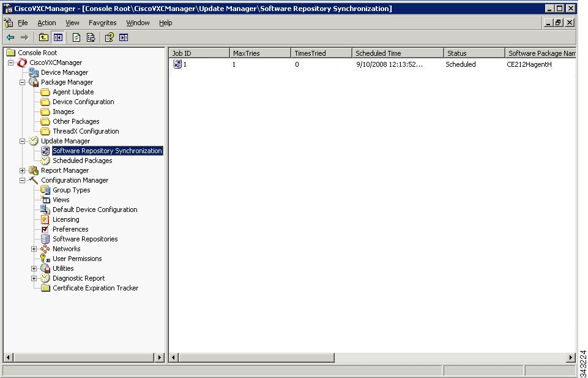Sort by the Job ID column header

pos(199,53)
